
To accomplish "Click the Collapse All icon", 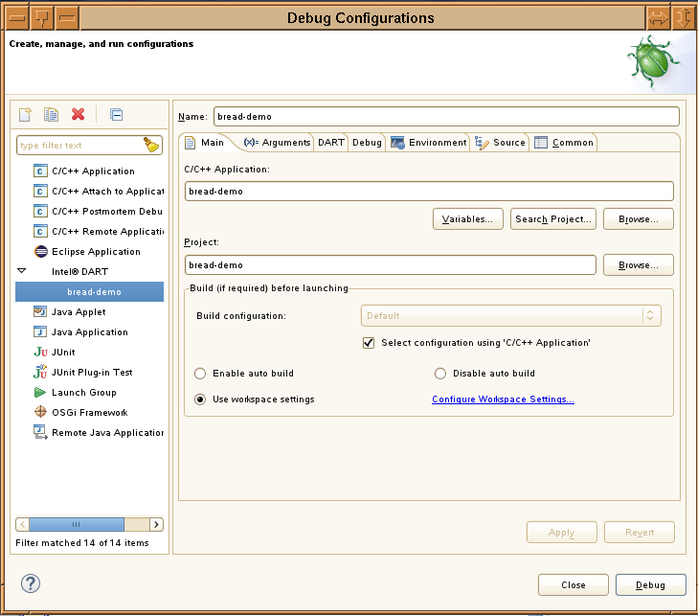I will (x=116, y=115).
